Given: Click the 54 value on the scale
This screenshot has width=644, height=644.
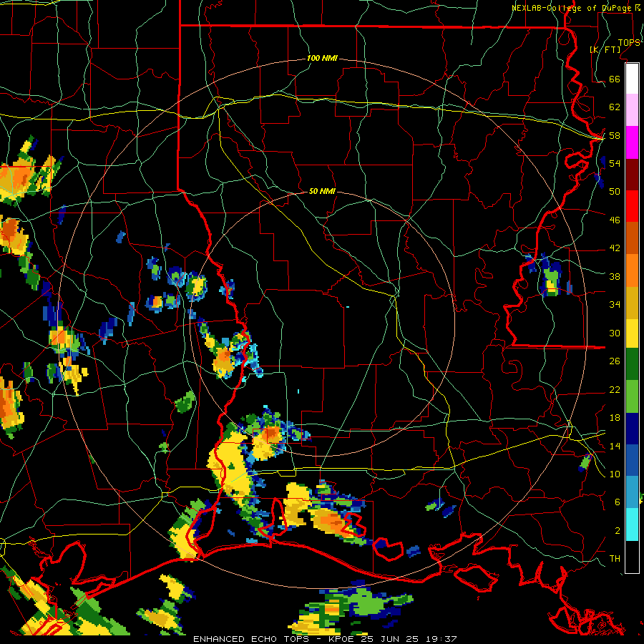Looking at the screenshot, I should [x=615, y=163].
